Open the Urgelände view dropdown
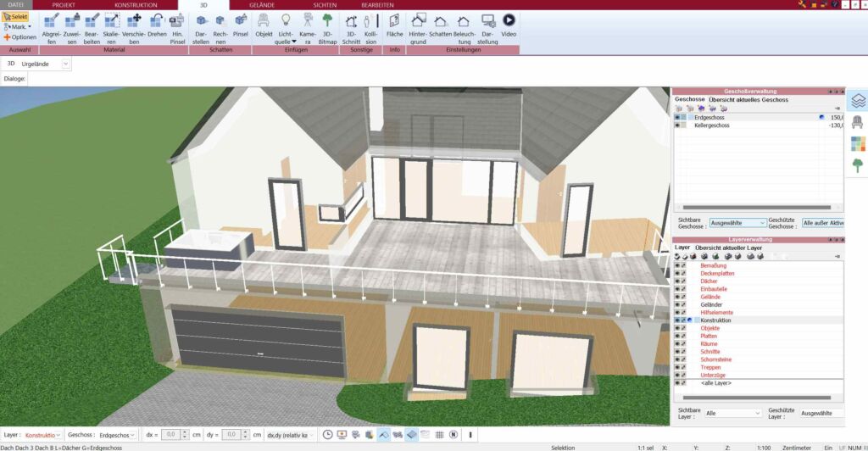The width and height of the screenshot is (868, 451). click(x=65, y=64)
